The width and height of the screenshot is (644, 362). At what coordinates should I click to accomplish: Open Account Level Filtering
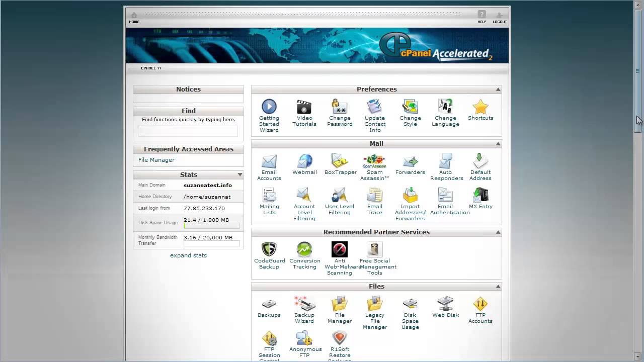pos(304,204)
